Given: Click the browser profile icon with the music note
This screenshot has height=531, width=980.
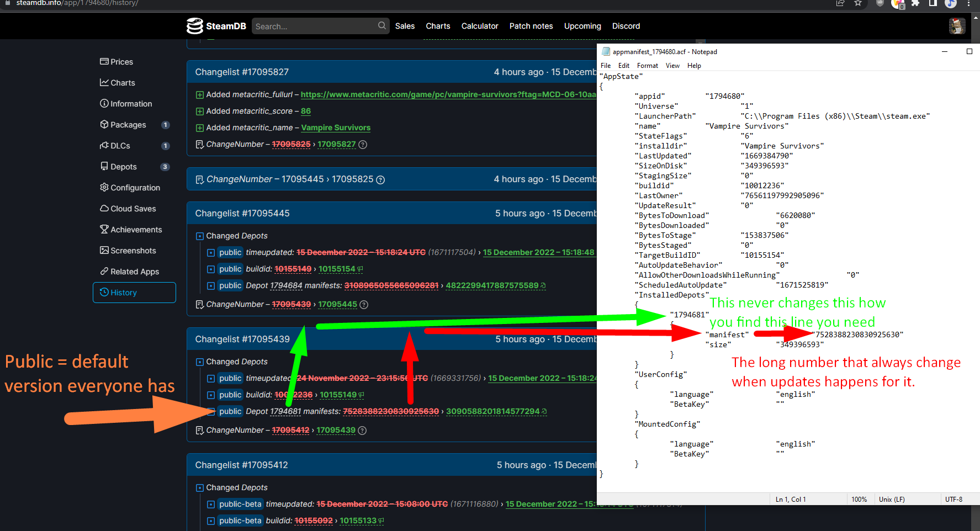Looking at the screenshot, I should click(951, 3).
